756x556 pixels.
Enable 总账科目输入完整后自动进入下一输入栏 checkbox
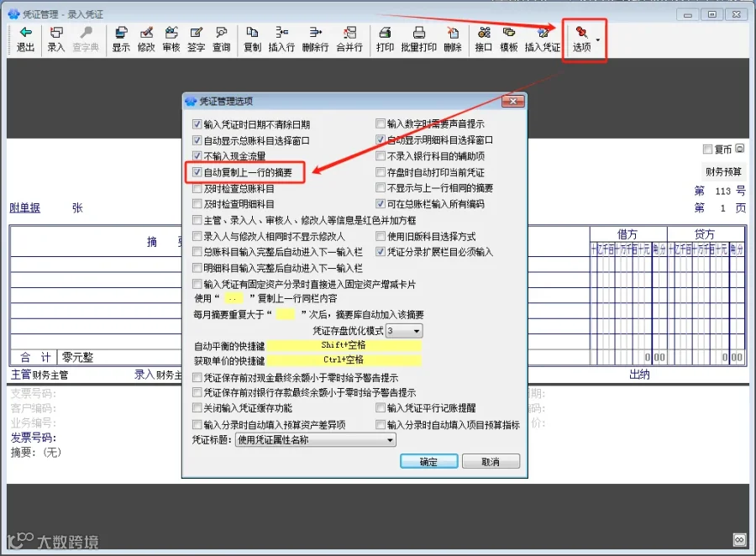coord(197,252)
